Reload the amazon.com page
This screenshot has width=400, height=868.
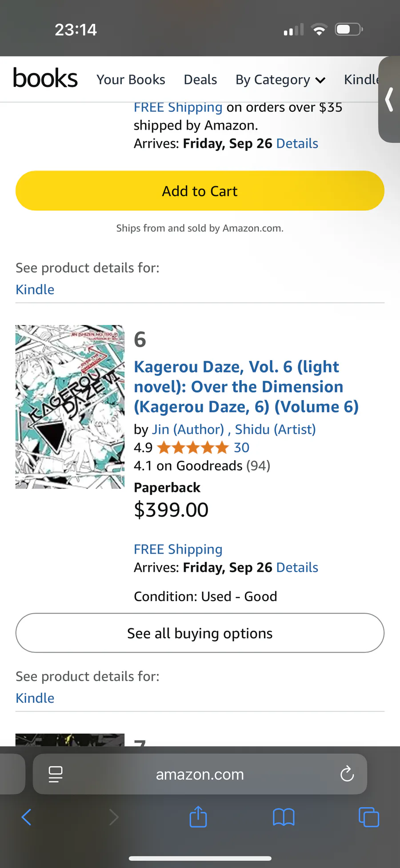click(347, 774)
